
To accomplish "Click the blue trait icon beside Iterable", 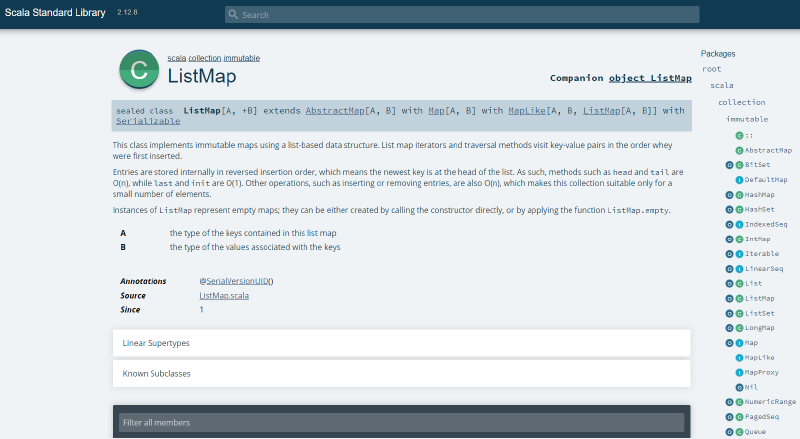I will (x=739, y=254).
